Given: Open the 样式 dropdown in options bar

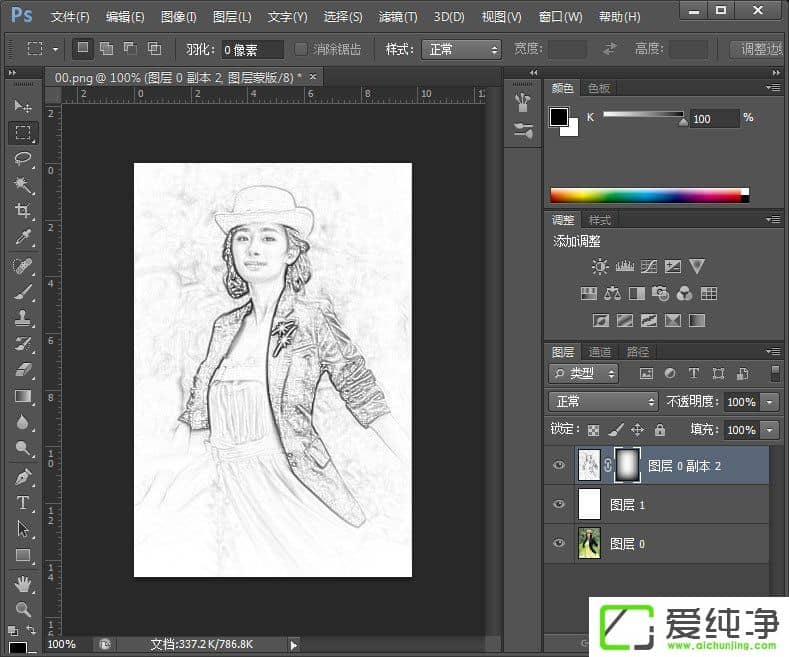Looking at the screenshot, I should [x=460, y=49].
